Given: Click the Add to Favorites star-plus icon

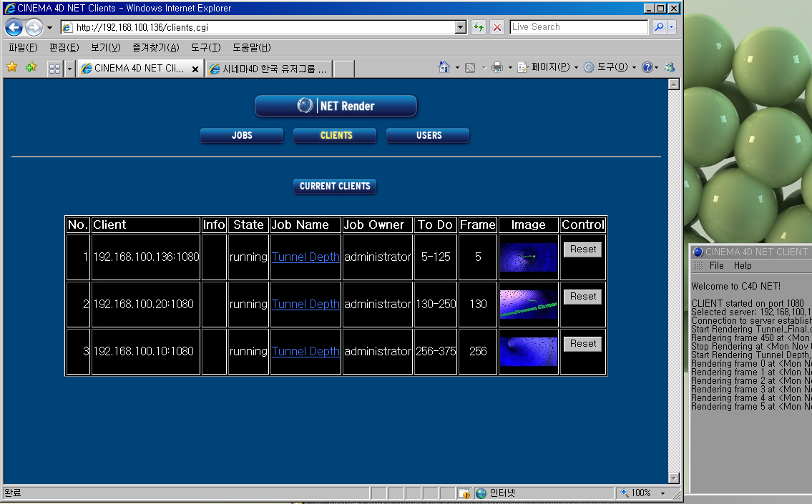Looking at the screenshot, I should tap(31, 67).
